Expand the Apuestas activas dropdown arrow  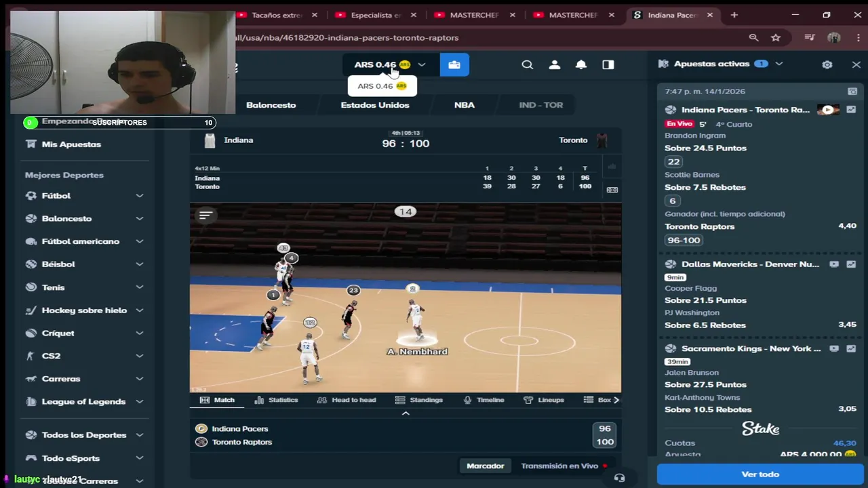pos(779,64)
